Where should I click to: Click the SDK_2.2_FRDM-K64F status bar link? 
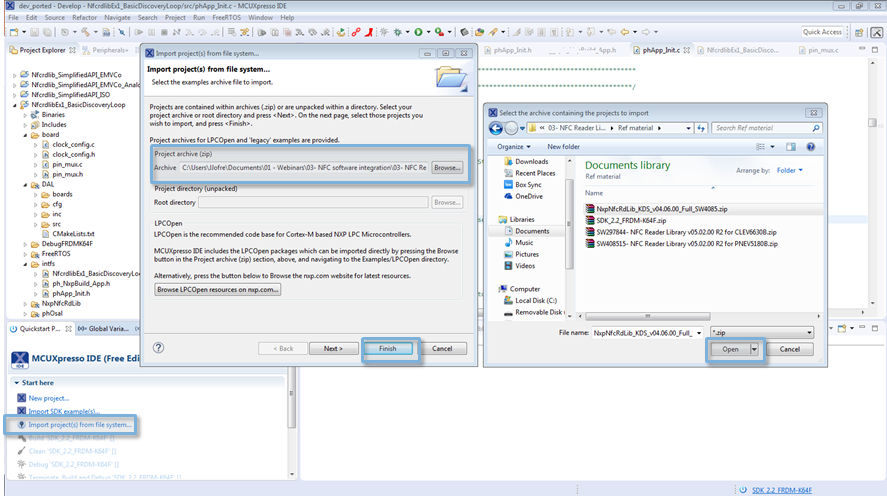[782, 490]
